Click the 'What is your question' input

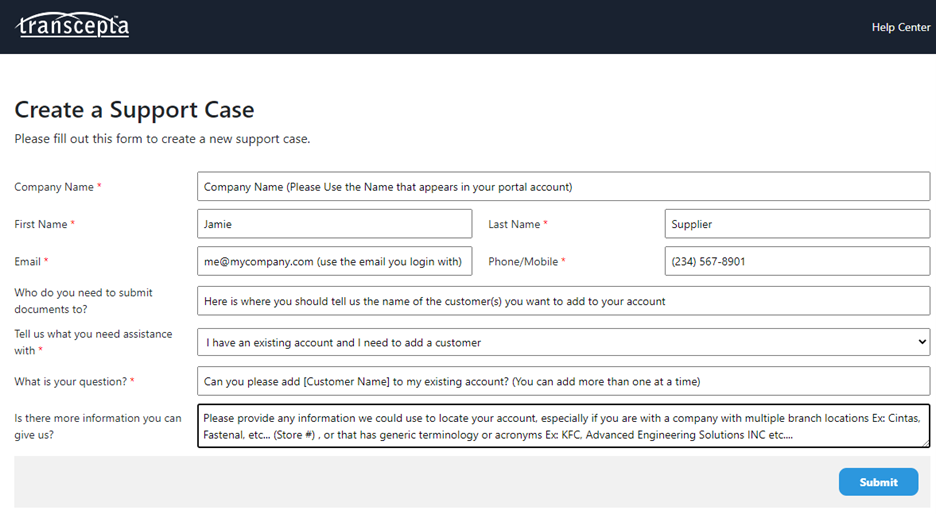(x=563, y=381)
